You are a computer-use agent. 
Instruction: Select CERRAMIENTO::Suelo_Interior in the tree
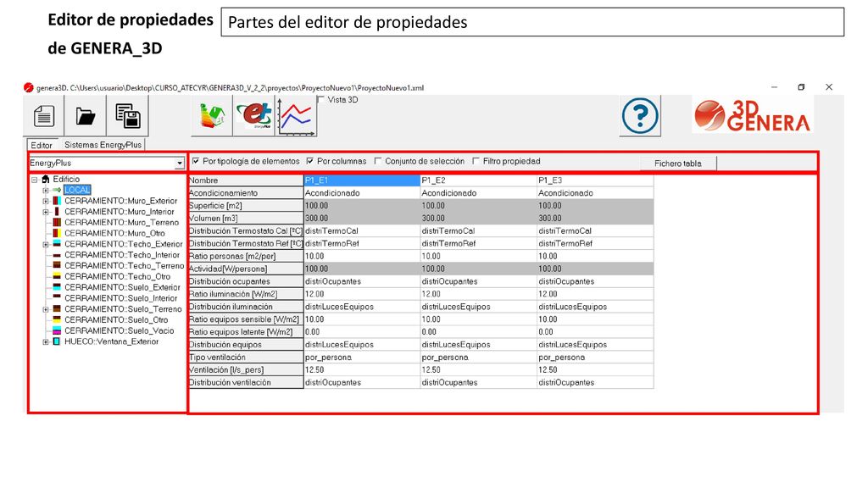[x=120, y=297]
